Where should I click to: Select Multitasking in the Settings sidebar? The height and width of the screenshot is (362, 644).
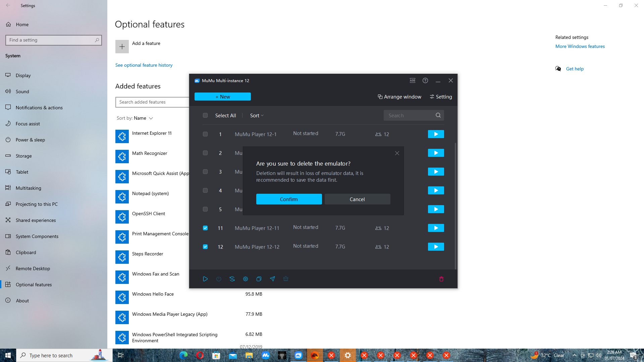54,188
